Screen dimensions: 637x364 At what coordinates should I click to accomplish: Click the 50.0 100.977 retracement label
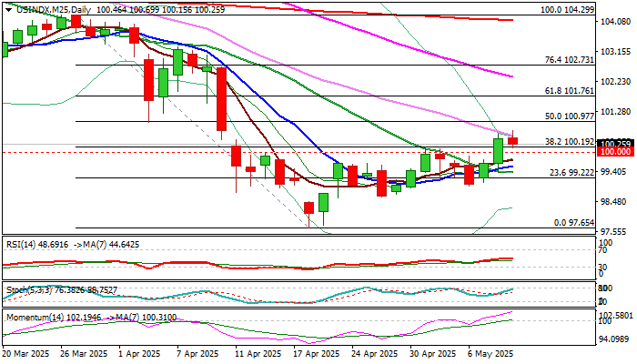(x=569, y=116)
